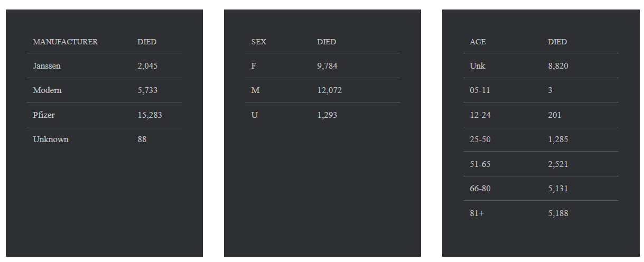This screenshot has width=644, height=262.
Task: Click the 81+ age group row
Action: point(477,213)
